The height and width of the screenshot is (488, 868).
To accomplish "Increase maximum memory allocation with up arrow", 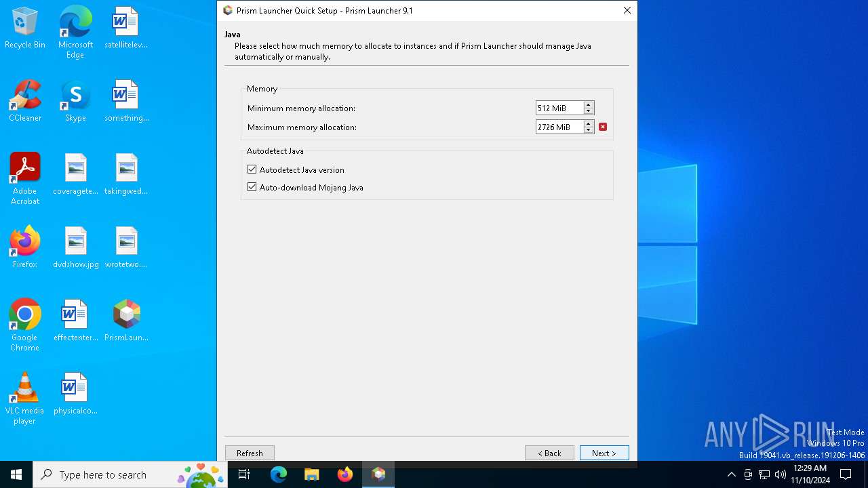I will coord(589,124).
